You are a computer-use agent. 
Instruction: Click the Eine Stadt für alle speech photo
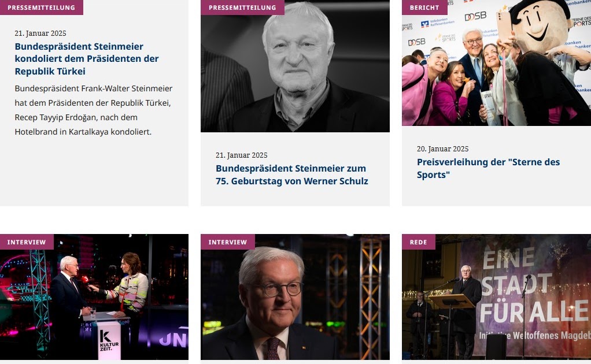[x=496, y=297]
